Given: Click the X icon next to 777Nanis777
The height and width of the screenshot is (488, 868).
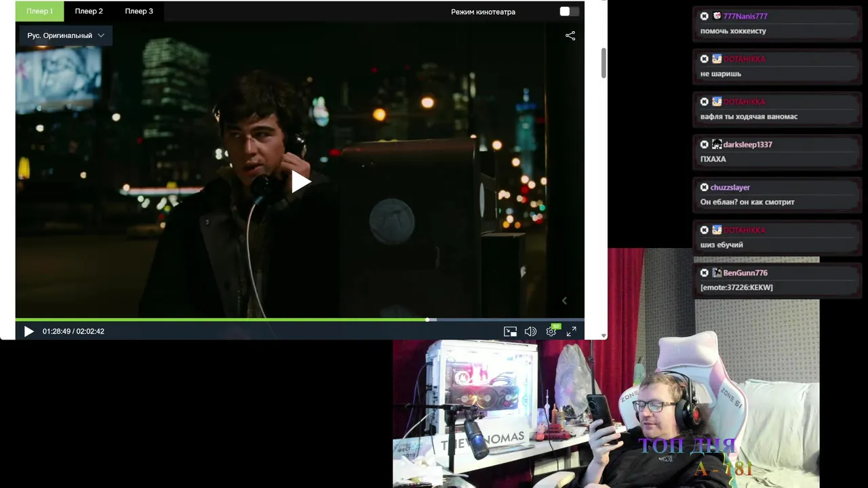Looking at the screenshot, I should (x=705, y=16).
